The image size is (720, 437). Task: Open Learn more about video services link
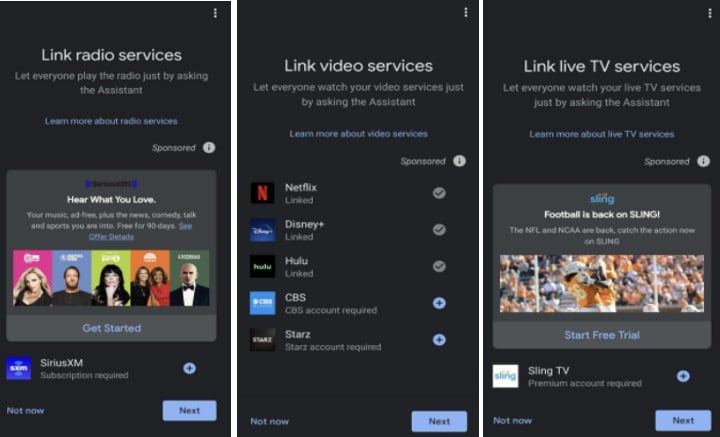[x=358, y=134]
